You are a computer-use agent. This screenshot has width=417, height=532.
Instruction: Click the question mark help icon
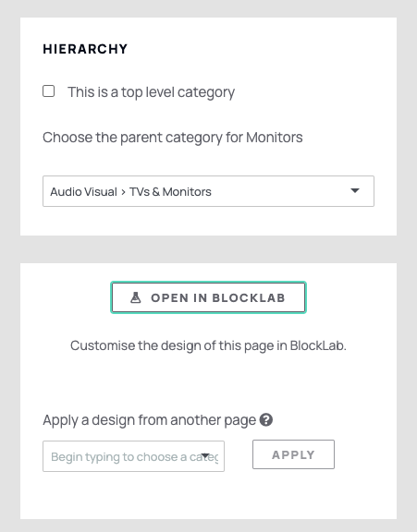point(266,419)
